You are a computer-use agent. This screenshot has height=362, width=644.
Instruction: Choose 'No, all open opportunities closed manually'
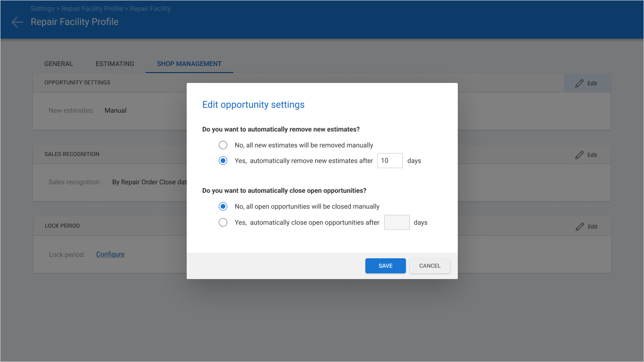point(223,206)
